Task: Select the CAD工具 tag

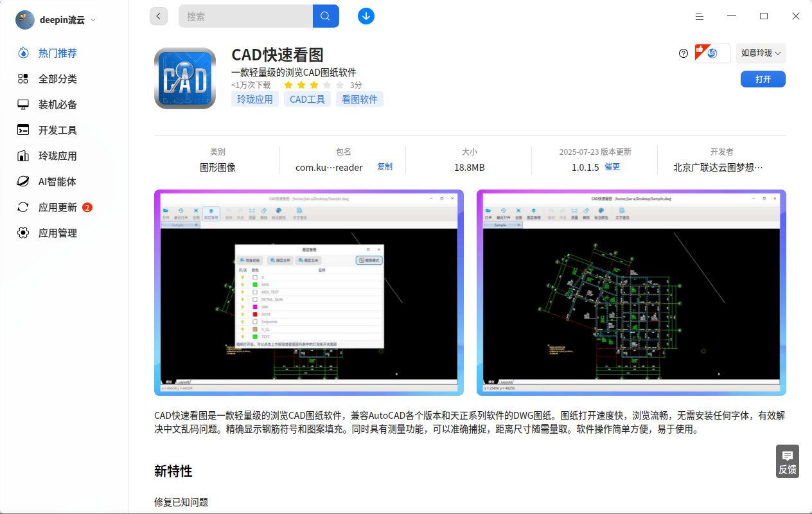Action: (x=308, y=99)
